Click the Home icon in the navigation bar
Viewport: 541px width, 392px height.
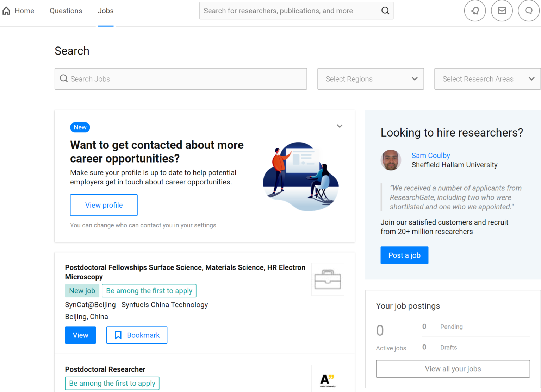pyautogui.click(x=6, y=11)
